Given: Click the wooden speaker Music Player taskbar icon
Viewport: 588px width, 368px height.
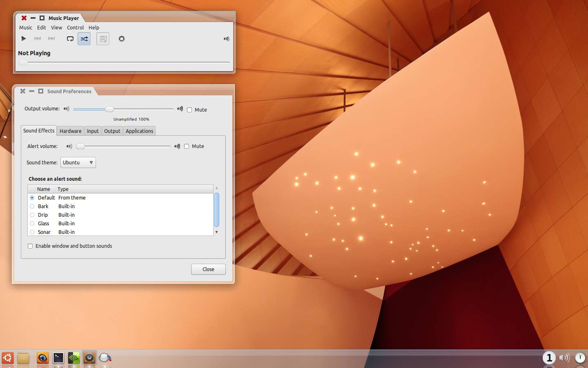Looking at the screenshot, I should coord(89,358).
